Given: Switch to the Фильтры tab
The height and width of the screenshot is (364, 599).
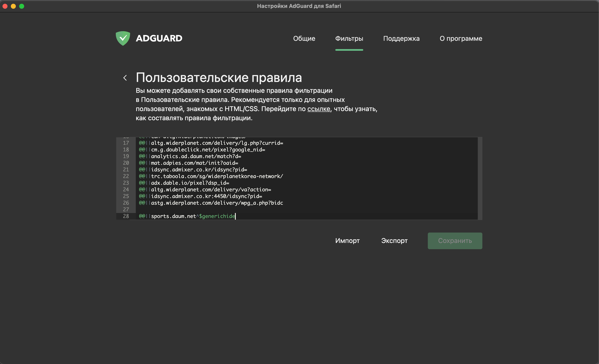Looking at the screenshot, I should click(x=349, y=39).
